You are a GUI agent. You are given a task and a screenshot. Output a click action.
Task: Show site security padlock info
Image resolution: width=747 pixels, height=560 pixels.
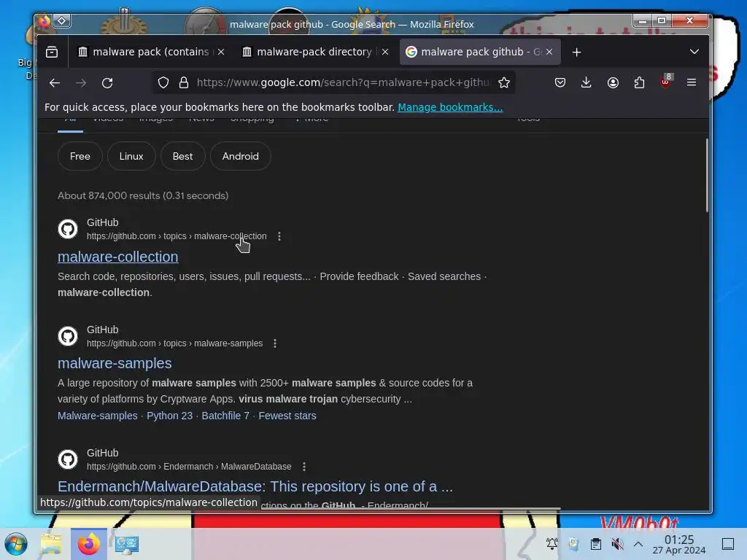[x=184, y=83]
